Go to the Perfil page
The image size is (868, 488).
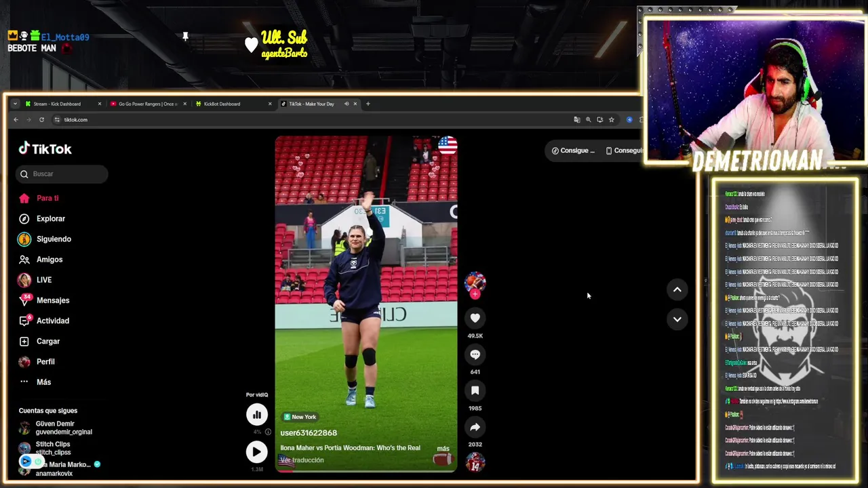(x=37, y=361)
